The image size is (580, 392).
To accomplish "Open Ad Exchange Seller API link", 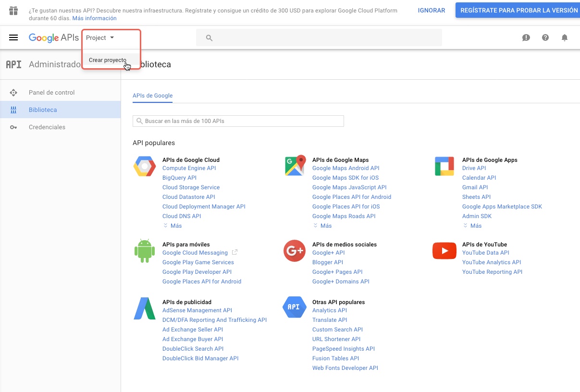I will pos(193,330).
